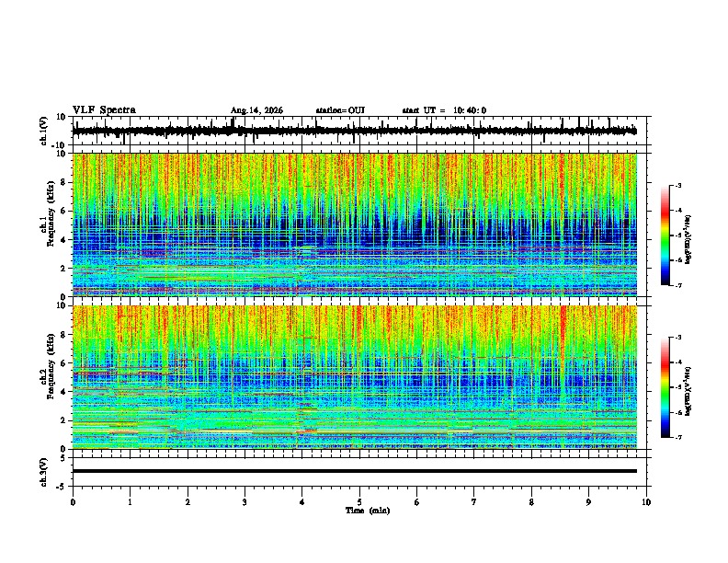Image resolution: width=728 pixels, height=563 pixels.
Task: Click time axis tick label "7"
Action: point(474,502)
